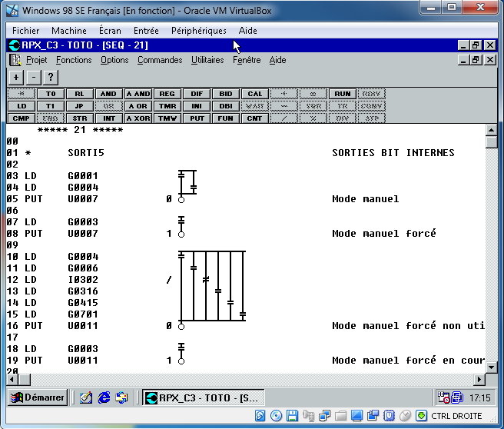
Task: Choose the TMR timer instruction button
Action: coord(167,106)
